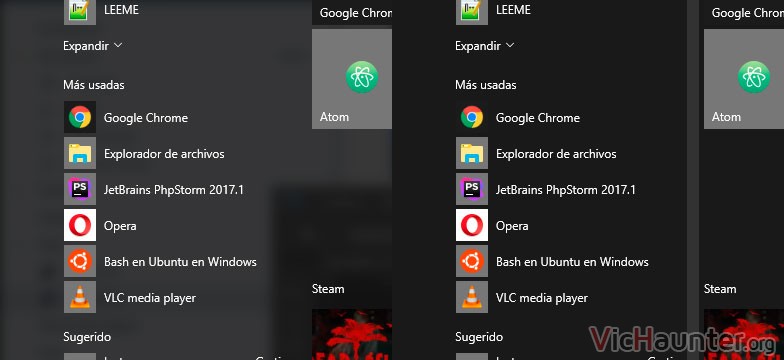784x360 pixels.
Task: Click 'JetBrains PhpStorm 2017.1' text in left list
Action: 174,190
